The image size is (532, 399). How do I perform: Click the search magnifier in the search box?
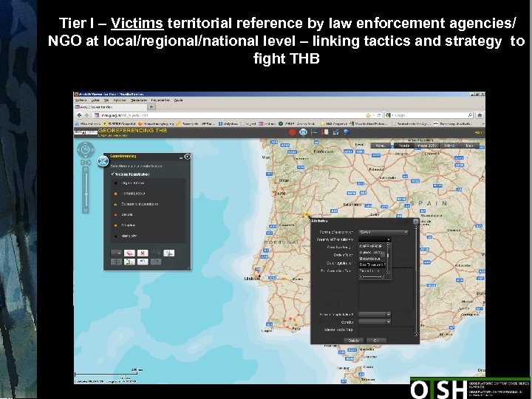coord(470,115)
